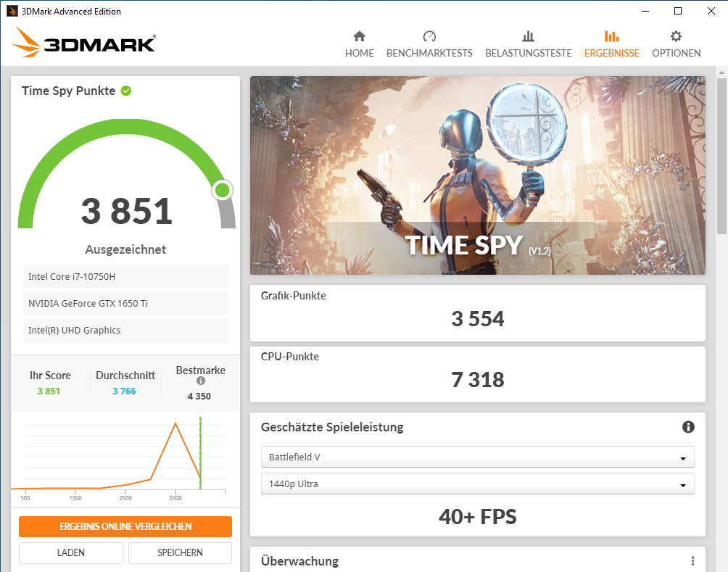This screenshot has width=728, height=572.
Task: Click the Durchschnitt value 3 766
Action: 124,391
